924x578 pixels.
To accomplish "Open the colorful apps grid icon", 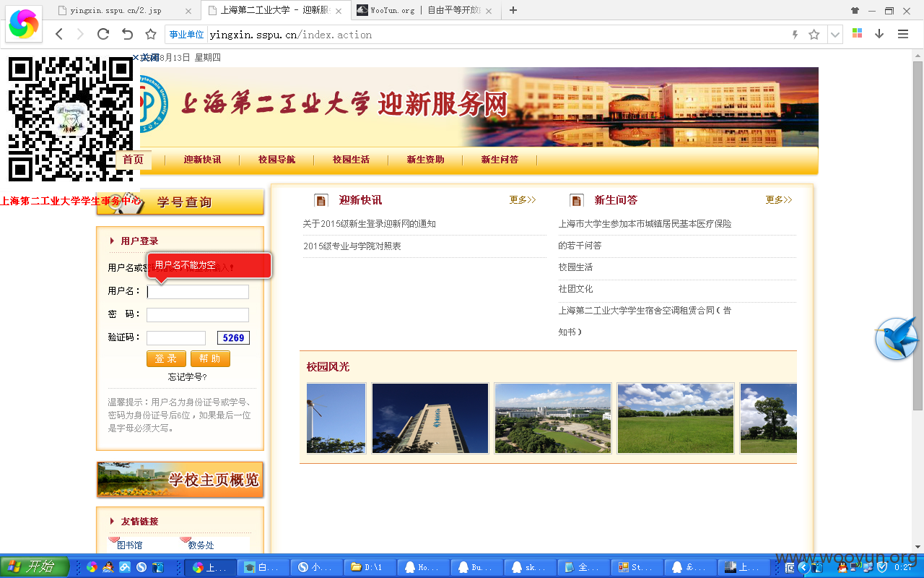I will pos(858,34).
